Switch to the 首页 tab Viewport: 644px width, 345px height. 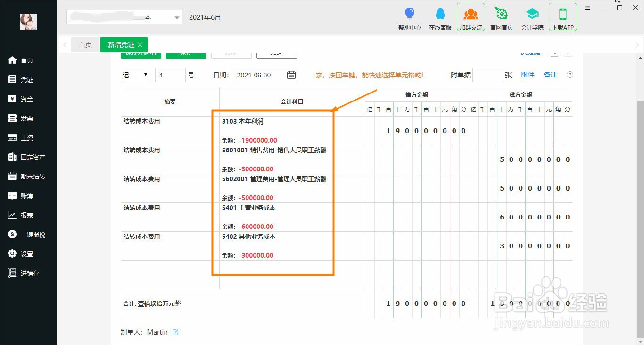(x=85, y=45)
